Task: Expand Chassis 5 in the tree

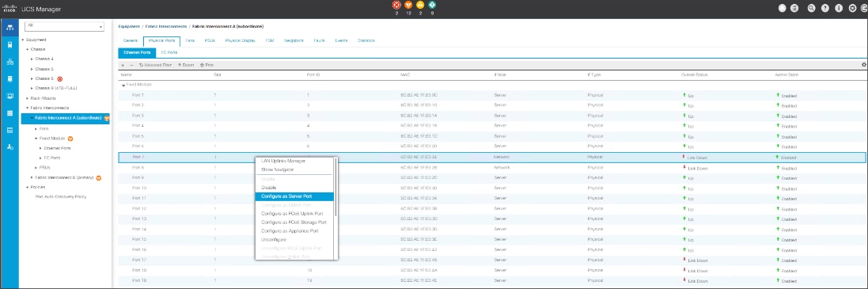Action: (32, 69)
